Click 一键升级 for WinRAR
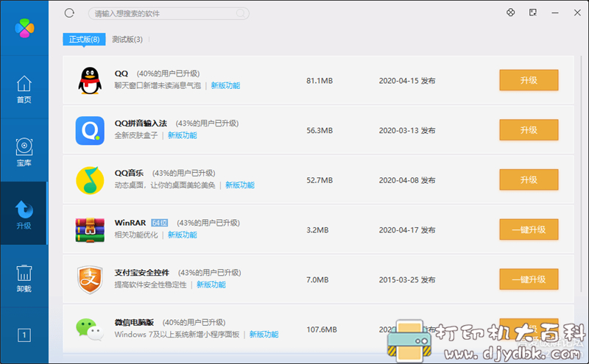 tap(529, 229)
